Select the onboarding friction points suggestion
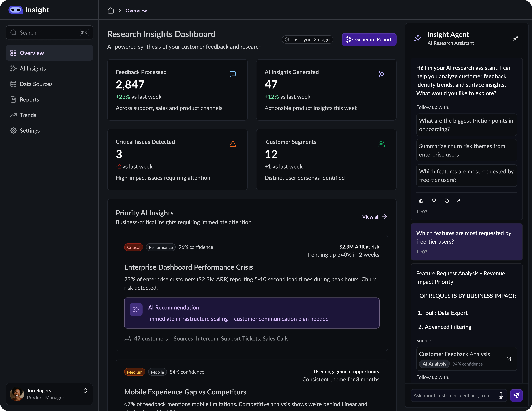 pyautogui.click(x=466, y=125)
